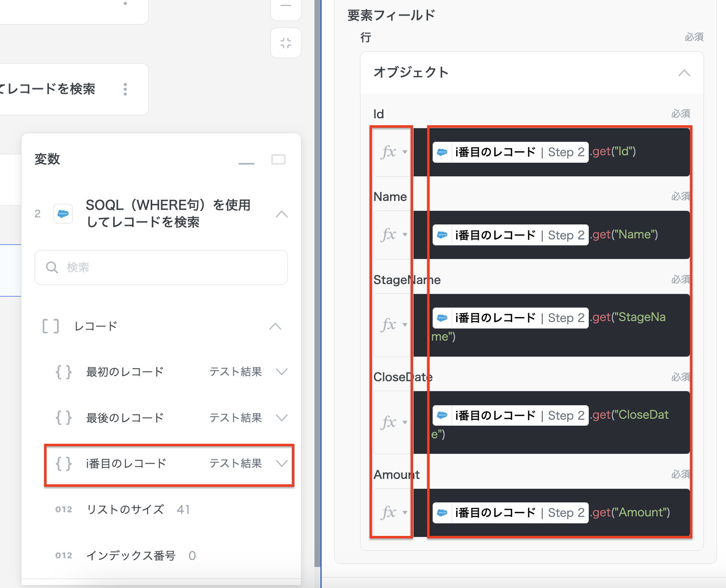Open fx mode dropdown for StageName field
This screenshot has height=588, width=726.
coord(405,325)
